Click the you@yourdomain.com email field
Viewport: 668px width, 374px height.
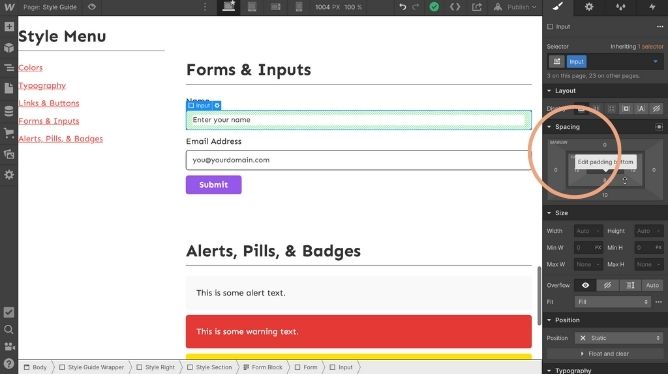359,160
